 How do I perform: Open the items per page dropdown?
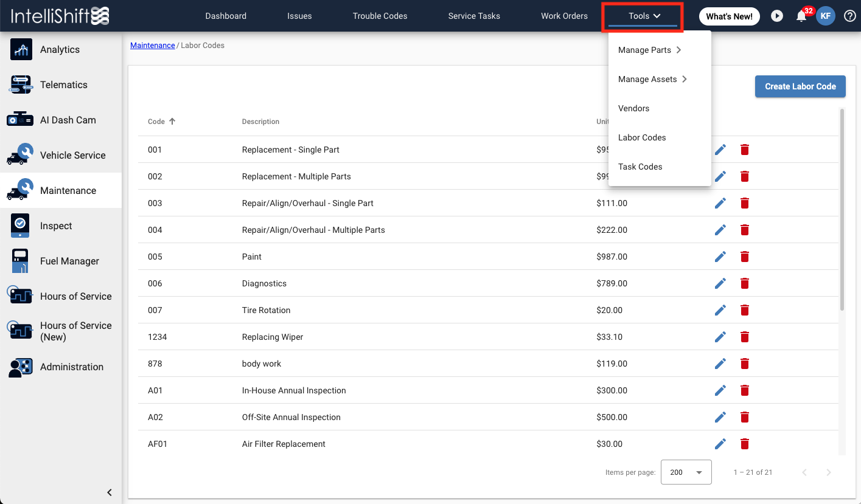(686, 472)
